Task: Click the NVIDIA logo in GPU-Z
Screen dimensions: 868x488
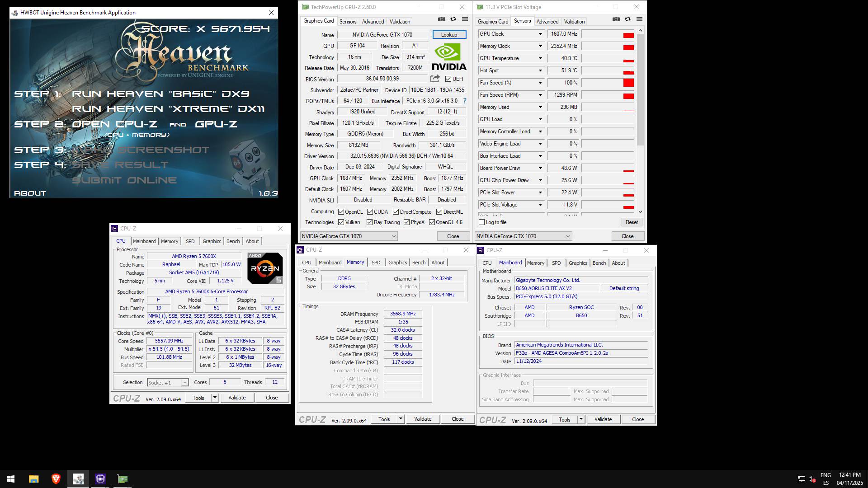Action: click(x=448, y=56)
